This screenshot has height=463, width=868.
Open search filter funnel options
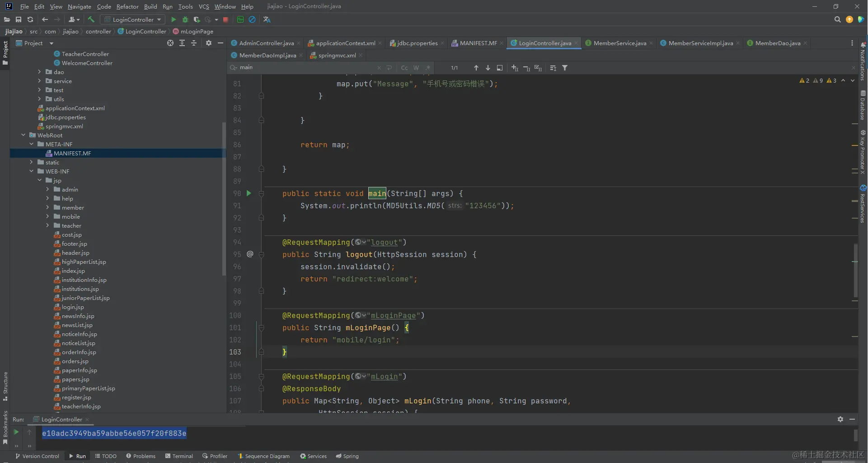[565, 68]
